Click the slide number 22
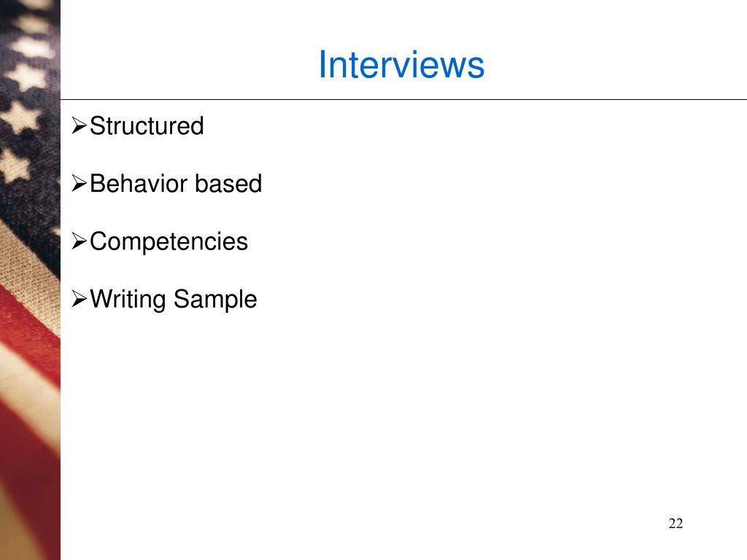 (676, 524)
